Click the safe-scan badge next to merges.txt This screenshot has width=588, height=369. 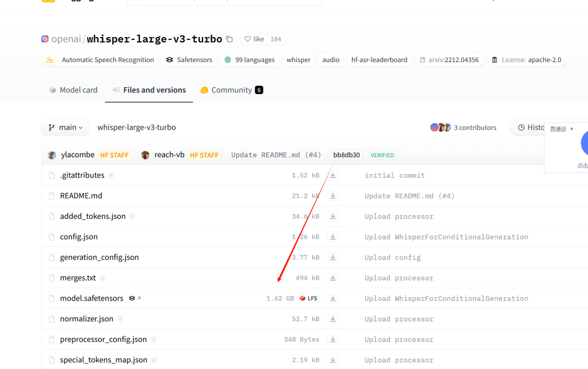[x=102, y=278]
